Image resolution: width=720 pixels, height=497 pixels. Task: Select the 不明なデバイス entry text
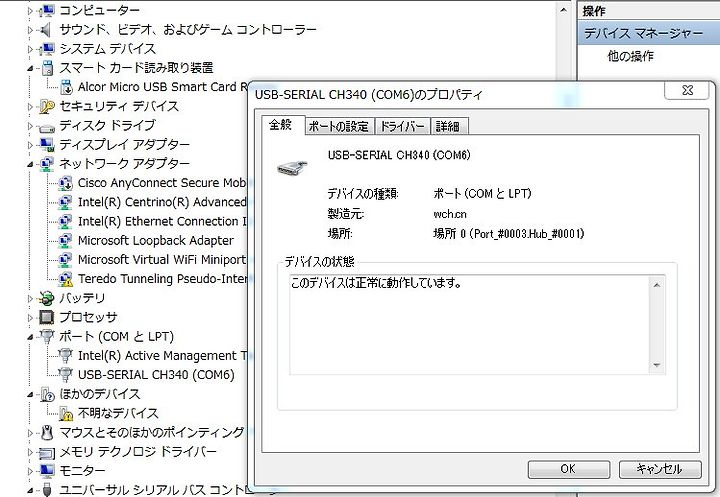118,413
